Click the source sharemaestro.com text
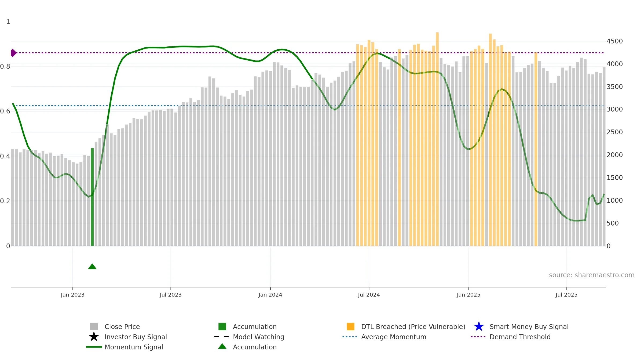This screenshot has width=644, height=362. 592,275
